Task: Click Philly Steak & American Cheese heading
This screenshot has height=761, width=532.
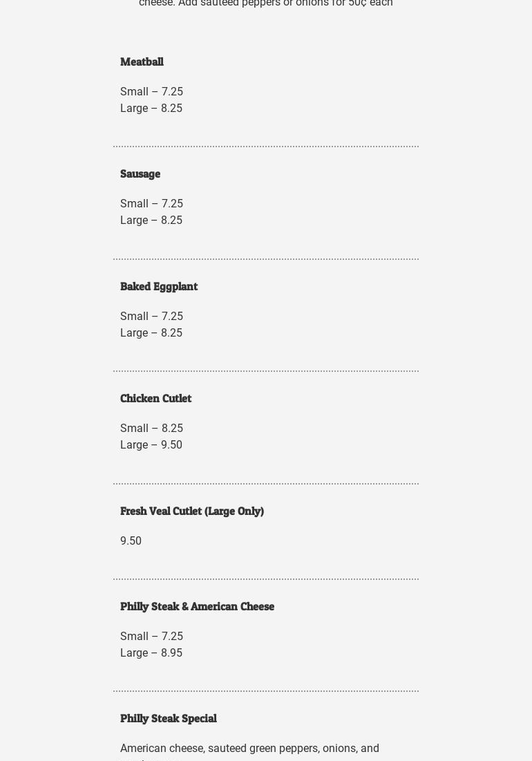Action: coord(197,606)
